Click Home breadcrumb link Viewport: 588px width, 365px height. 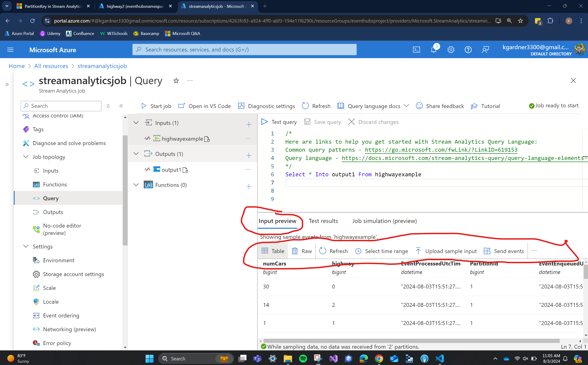pyautogui.click(x=17, y=66)
